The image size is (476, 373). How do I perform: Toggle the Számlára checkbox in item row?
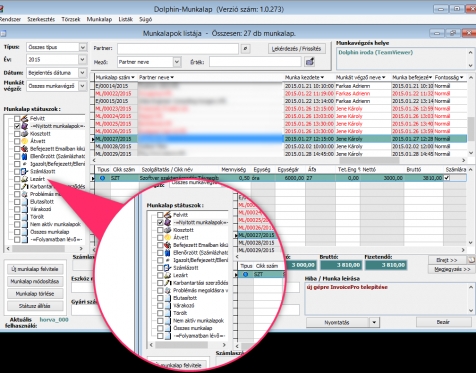(x=447, y=178)
